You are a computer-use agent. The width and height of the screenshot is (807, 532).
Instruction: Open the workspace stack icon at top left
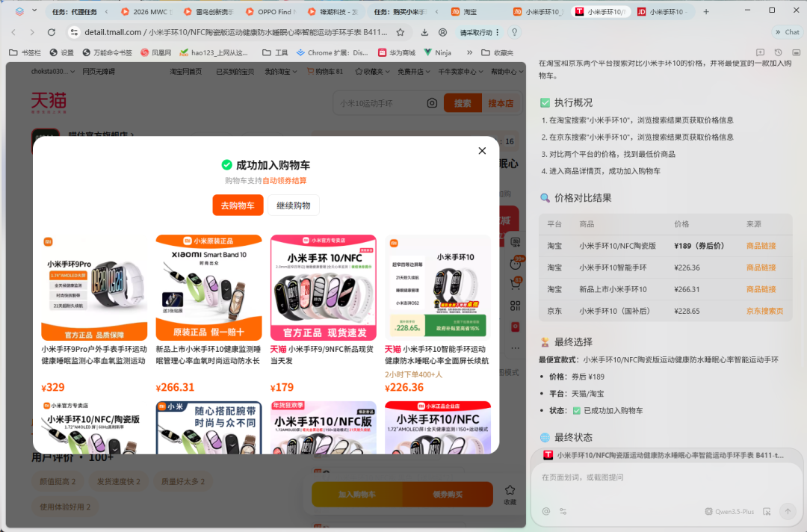pos(19,10)
